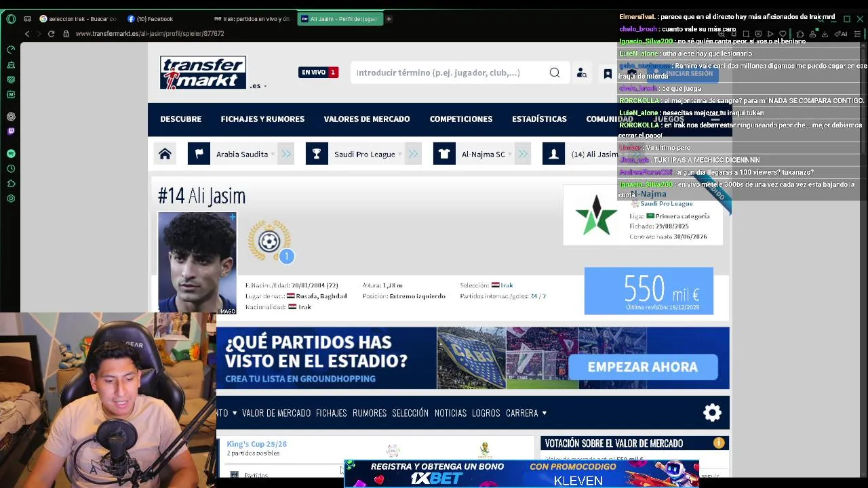Screen dimensions: 868x488
Task: Click the laurel football achievement badge
Action: click(269, 241)
